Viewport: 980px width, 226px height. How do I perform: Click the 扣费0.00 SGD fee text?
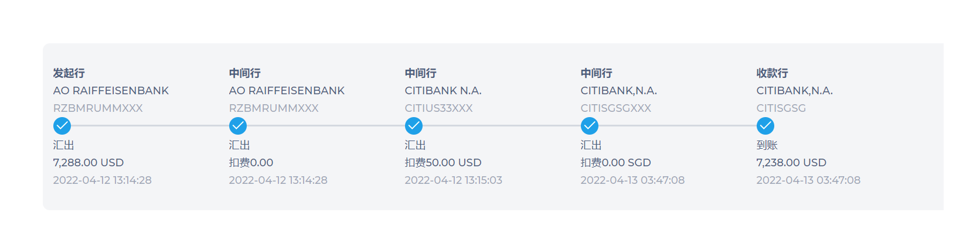[616, 163]
